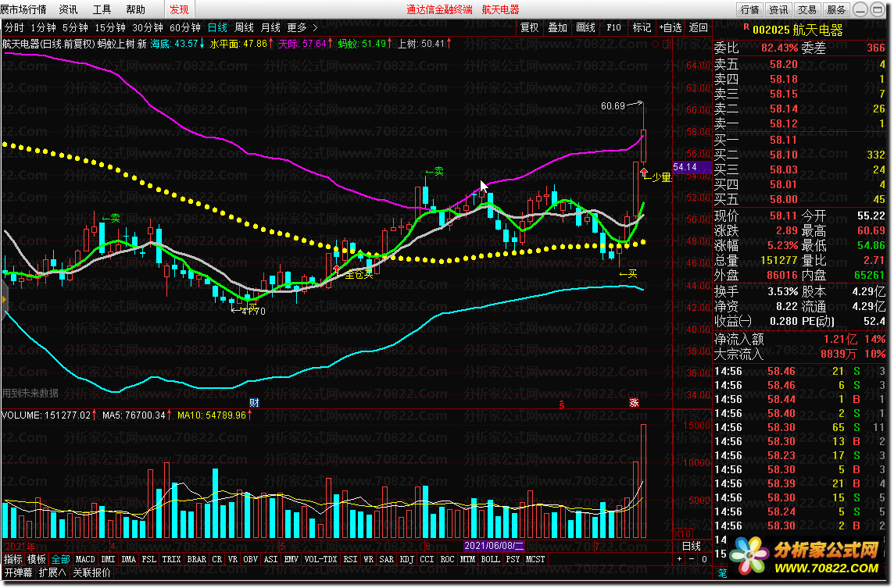The image size is (894, 588).
Task: Click the + zoom-in chart button
Action: tap(680, 559)
